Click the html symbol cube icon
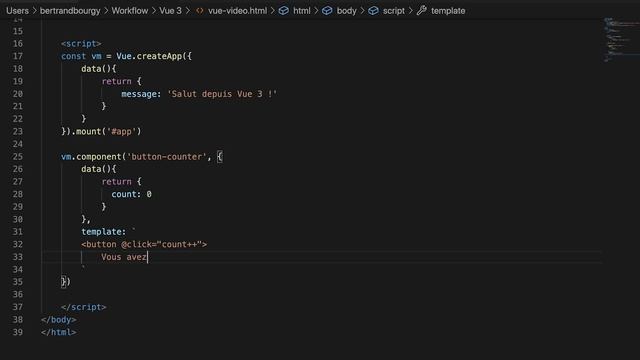This screenshot has width=640, height=360. (284, 11)
